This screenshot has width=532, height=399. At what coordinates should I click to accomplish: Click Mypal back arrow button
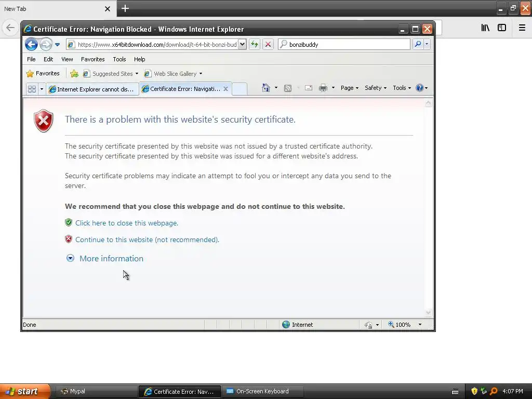(10, 28)
